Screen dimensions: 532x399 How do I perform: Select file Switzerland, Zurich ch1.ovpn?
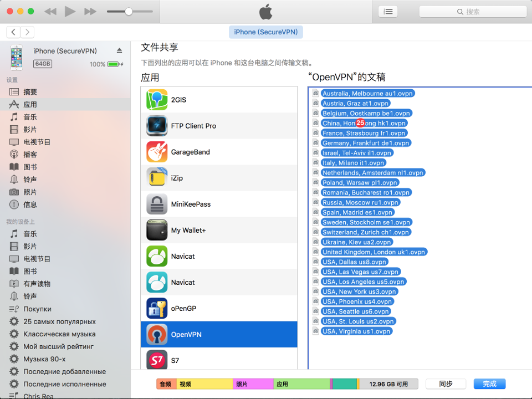366,232
